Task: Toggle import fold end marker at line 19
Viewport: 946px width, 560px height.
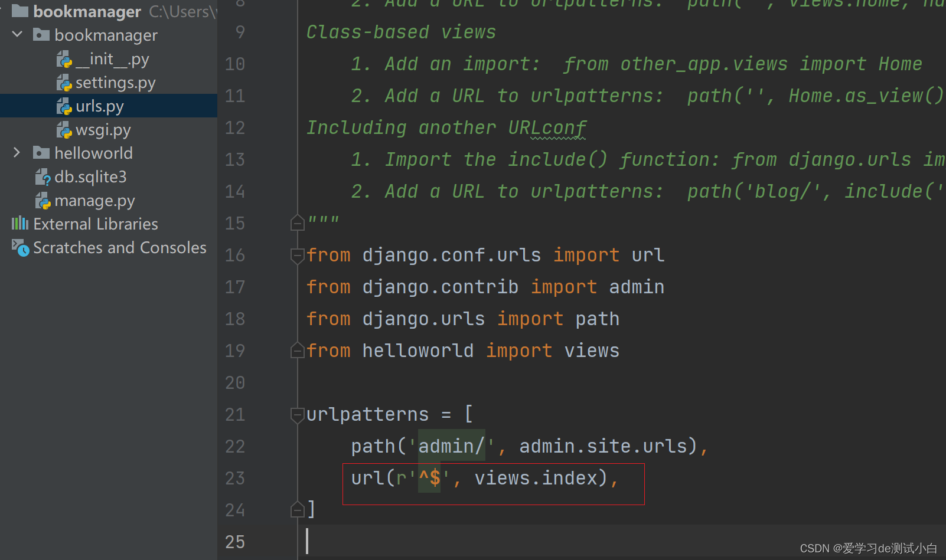Action: 298,350
